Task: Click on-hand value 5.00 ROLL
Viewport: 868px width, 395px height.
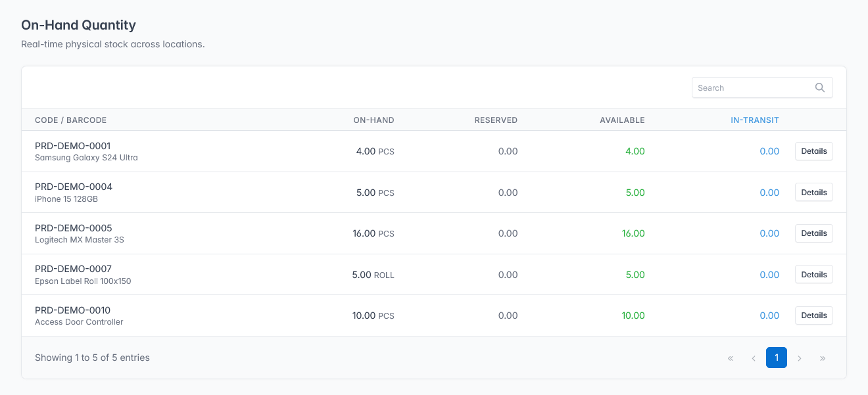Action: [374, 275]
